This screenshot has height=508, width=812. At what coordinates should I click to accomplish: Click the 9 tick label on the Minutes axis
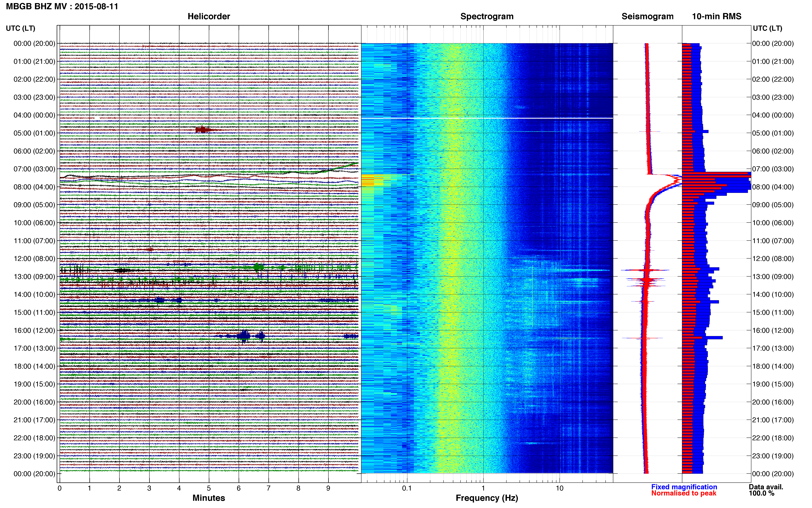328,488
